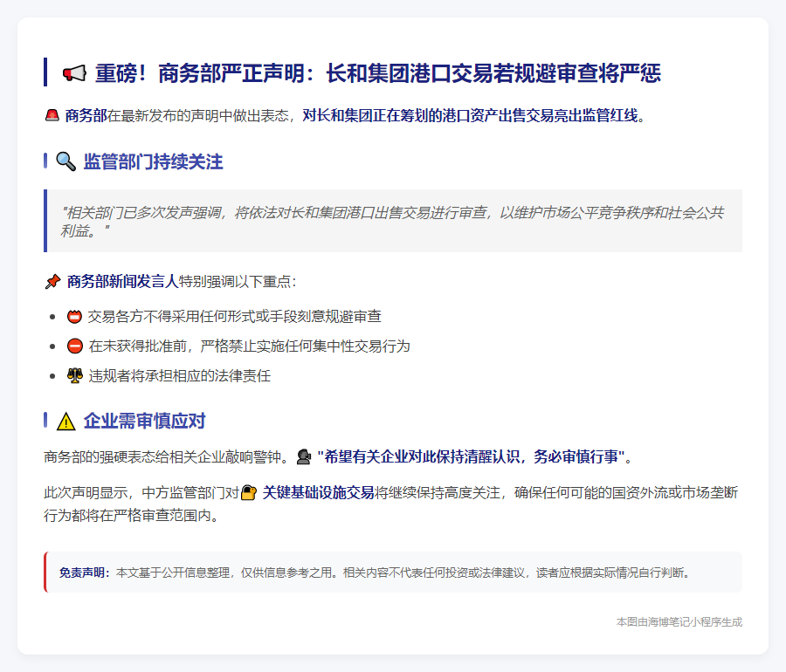Click the pushpin emoji before 商务部新闻发言人
786x672 pixels.
pyautogui.click(x=52, y=281)
